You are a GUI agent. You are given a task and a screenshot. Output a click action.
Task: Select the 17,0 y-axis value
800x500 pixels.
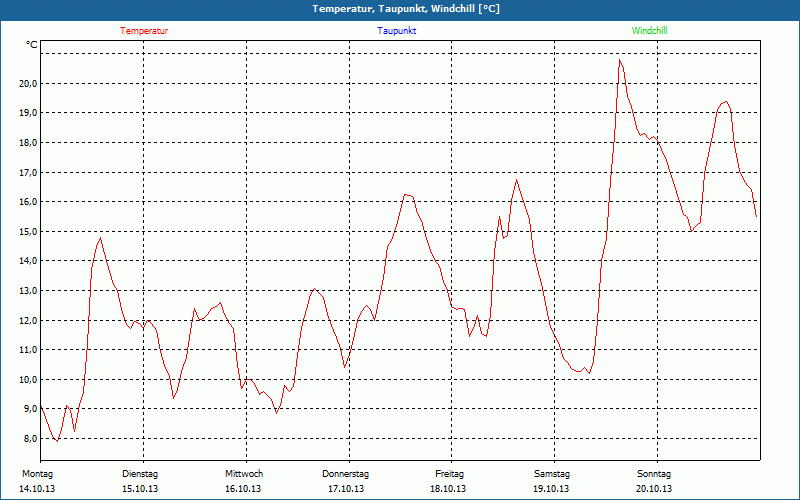[28, 172]
